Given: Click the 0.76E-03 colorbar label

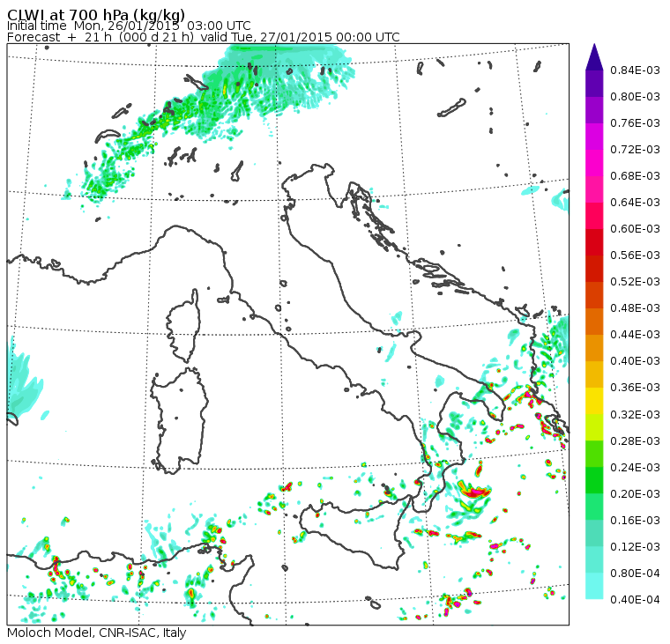Looking at the screenshot, I should click(635, 123).
